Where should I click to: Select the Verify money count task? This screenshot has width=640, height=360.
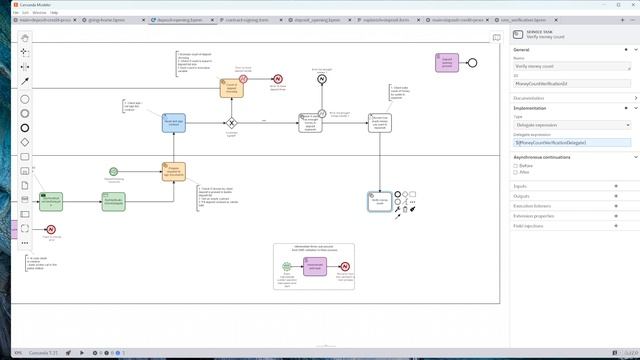click(380, 202)
